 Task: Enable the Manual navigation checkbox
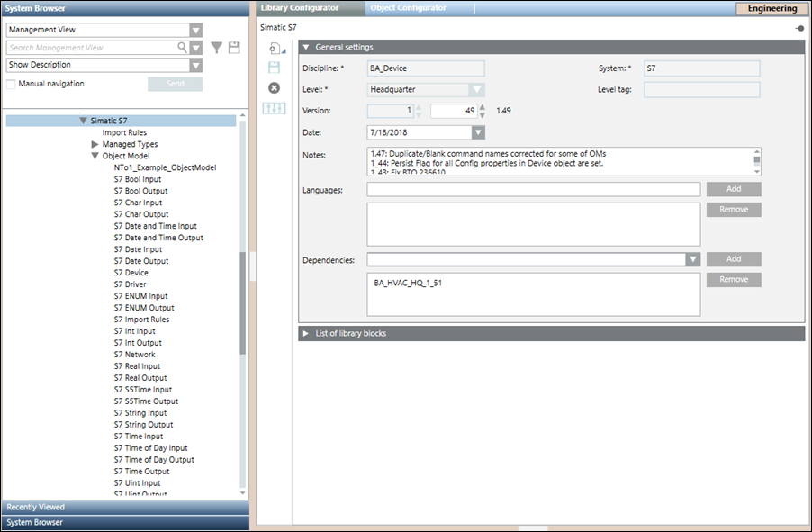12,84
